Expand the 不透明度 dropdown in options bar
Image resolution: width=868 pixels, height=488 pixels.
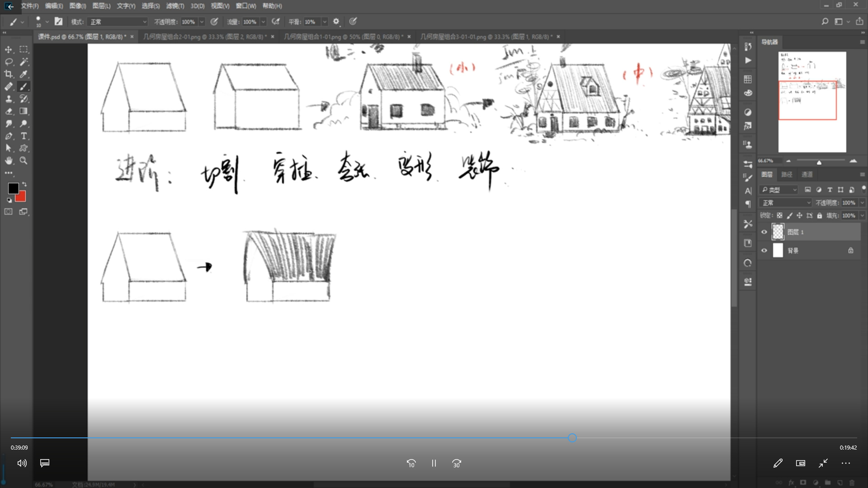202,22
